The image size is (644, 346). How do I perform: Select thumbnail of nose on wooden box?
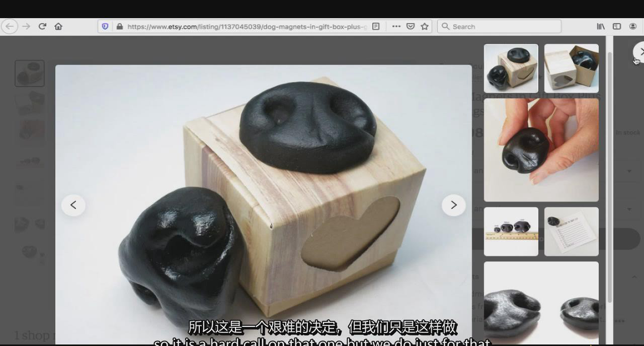coord(511,68)
